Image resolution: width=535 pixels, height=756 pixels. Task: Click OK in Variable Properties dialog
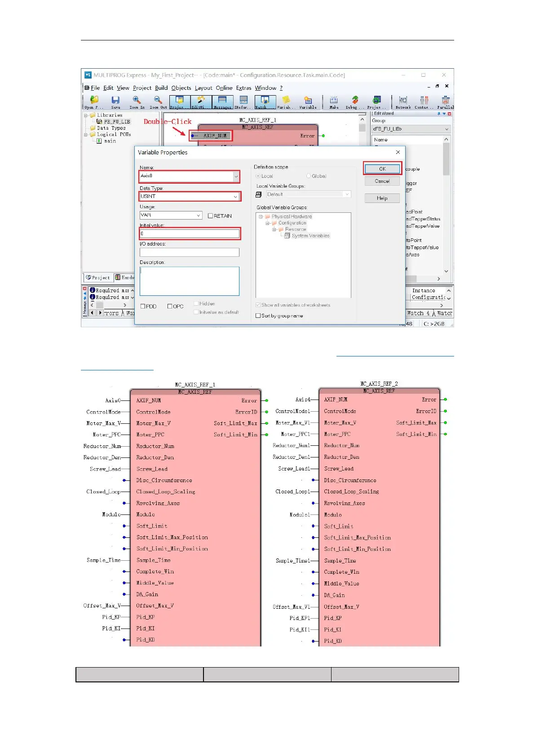(382, 169)
